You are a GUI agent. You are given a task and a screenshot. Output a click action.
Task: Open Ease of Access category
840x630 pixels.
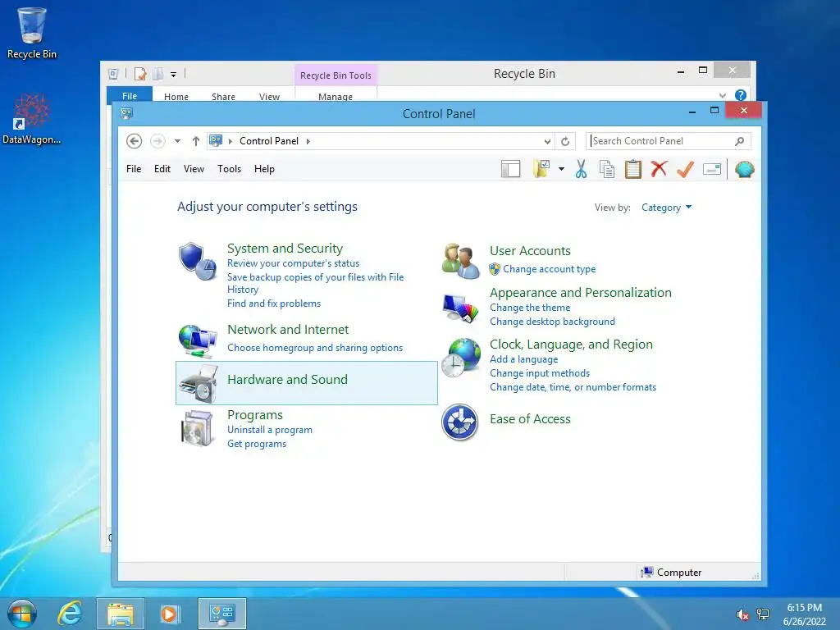pyautogui.click(x=530, y=419)
